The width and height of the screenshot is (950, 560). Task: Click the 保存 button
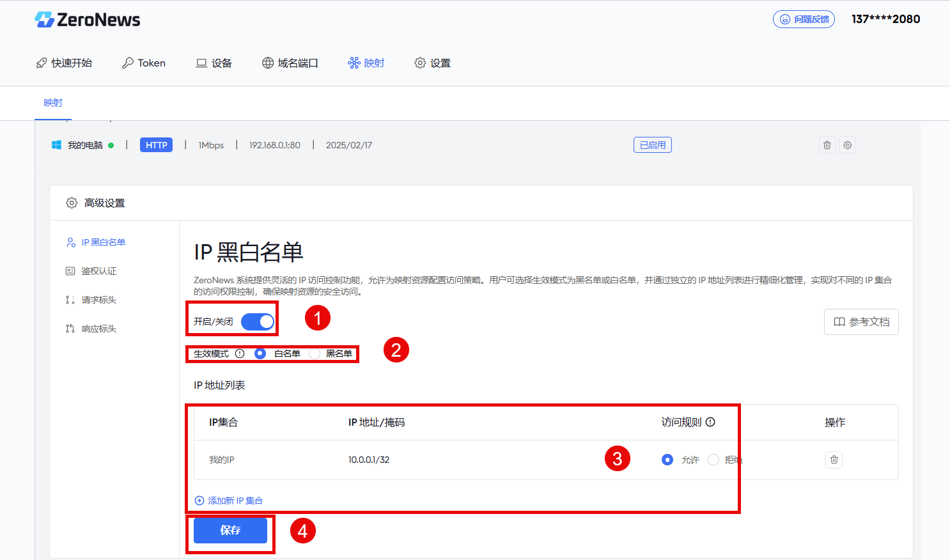coord(230,531)
